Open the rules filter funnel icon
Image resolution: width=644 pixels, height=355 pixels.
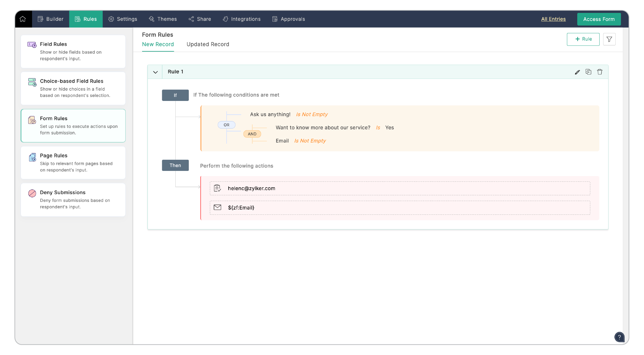(x=609, y=39)
